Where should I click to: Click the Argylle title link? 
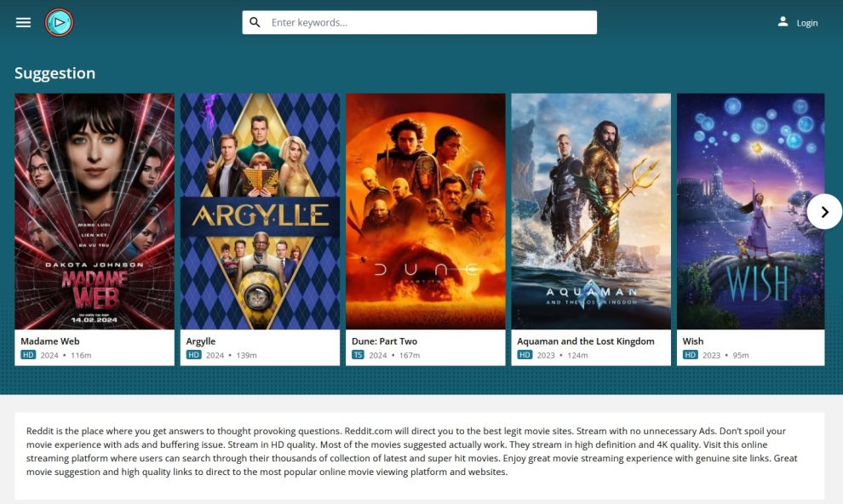(201, 341)
